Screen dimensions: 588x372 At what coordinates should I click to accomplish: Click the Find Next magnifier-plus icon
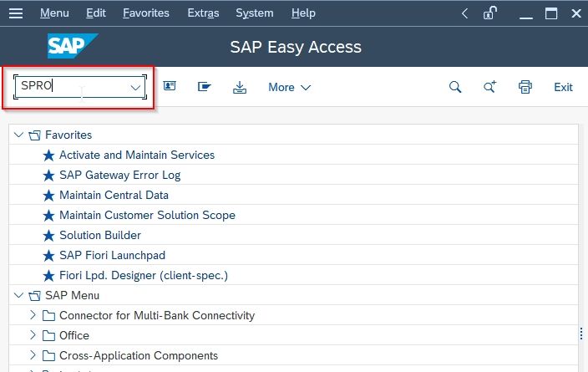[x=489, y=87]
